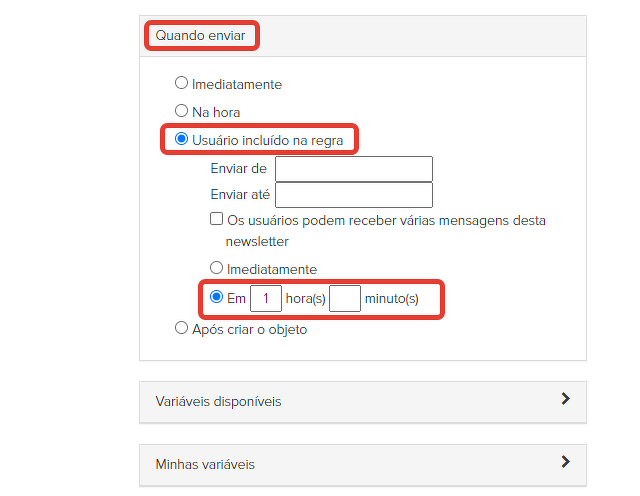Click the chevron arrow beside Minhas variáveis
Image resolution: width=640 pixels, height=496 pixels.
[565, 462]
